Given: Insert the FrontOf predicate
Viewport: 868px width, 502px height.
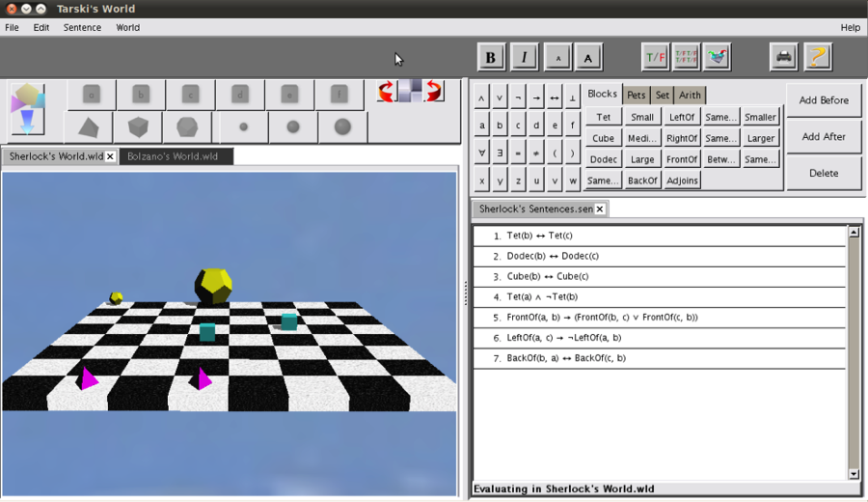Looking at the screenshot, I should pos(682,159).
